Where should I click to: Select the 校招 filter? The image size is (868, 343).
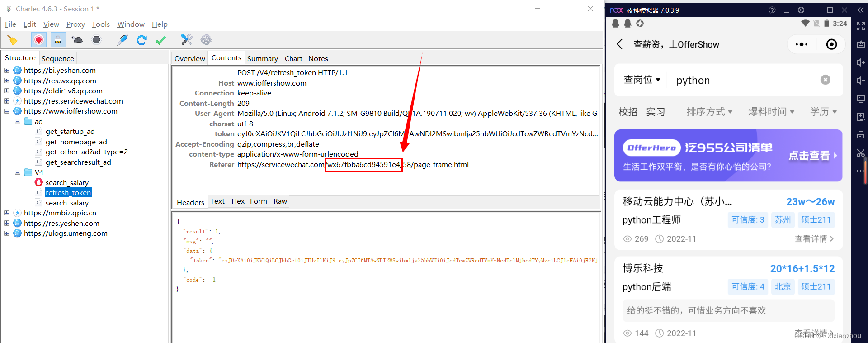coord(628,112)
